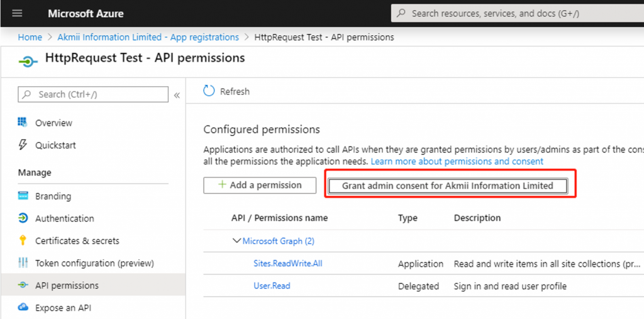644x319 pixels.
Task: Click the Token configuration sliders icon
Action: (x=23, y=262)
